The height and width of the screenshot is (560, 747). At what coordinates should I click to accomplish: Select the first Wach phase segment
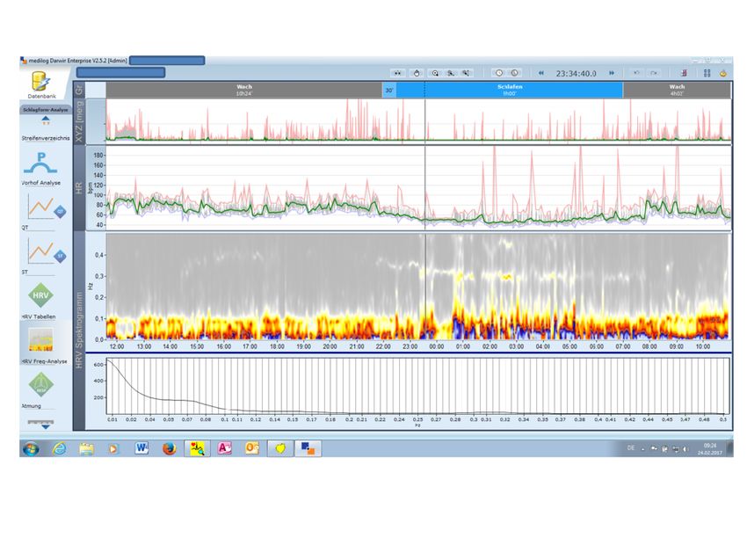coord(243,90)
